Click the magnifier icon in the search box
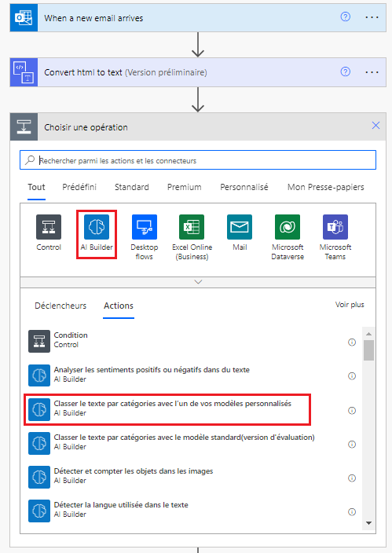This screenshot has width=392, height=553. 30,160
